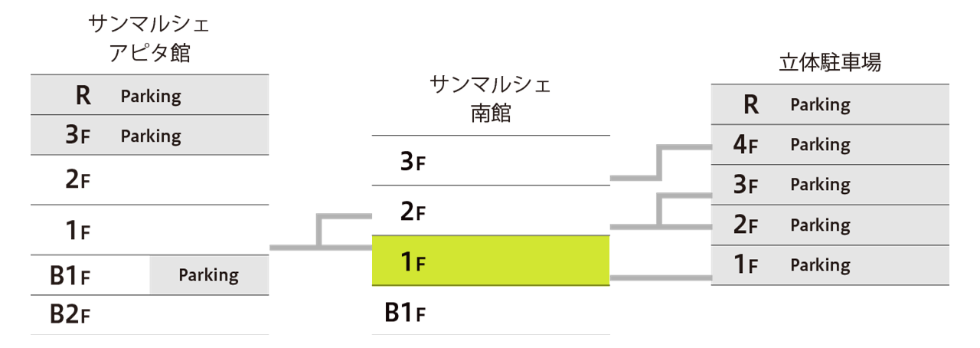This screenshot has width=980, height=348.
Task: Select 3F of サンマルシェ南館
Action: (491, 160)
